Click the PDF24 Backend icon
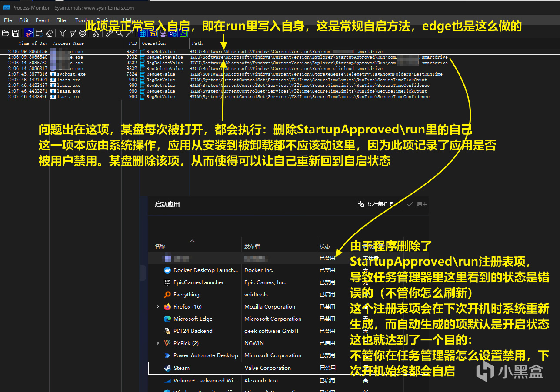 click(x=167, y=331)
